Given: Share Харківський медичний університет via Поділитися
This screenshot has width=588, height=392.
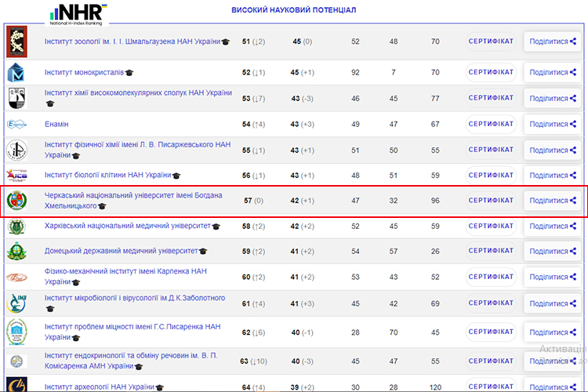Looking at the screenshot, I should 553,227.
